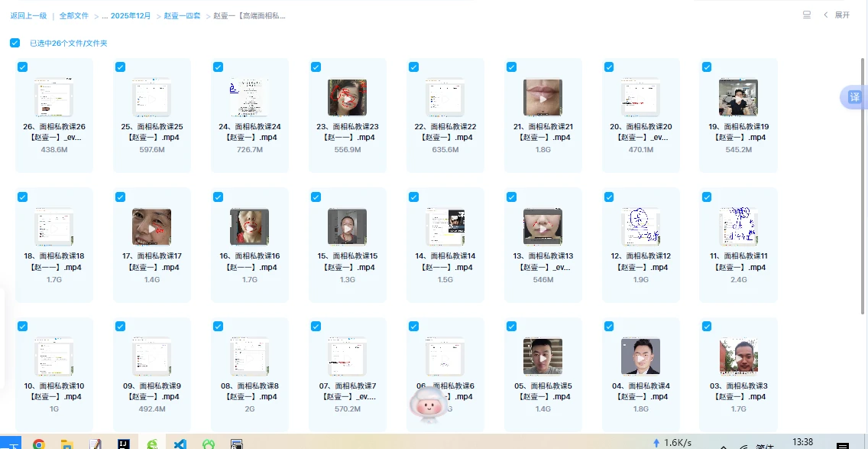Open the green 360 browser taskbar icon
The image size is (868, 449).
point(151,444)
